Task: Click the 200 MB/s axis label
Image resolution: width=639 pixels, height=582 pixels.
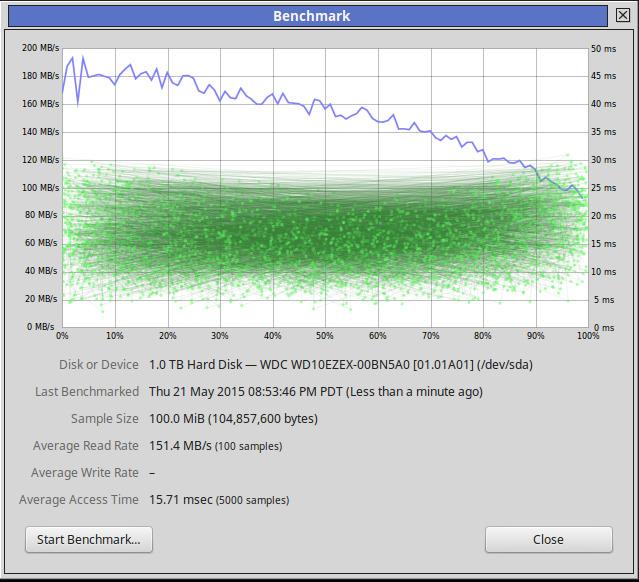Action: pos(40,48)
